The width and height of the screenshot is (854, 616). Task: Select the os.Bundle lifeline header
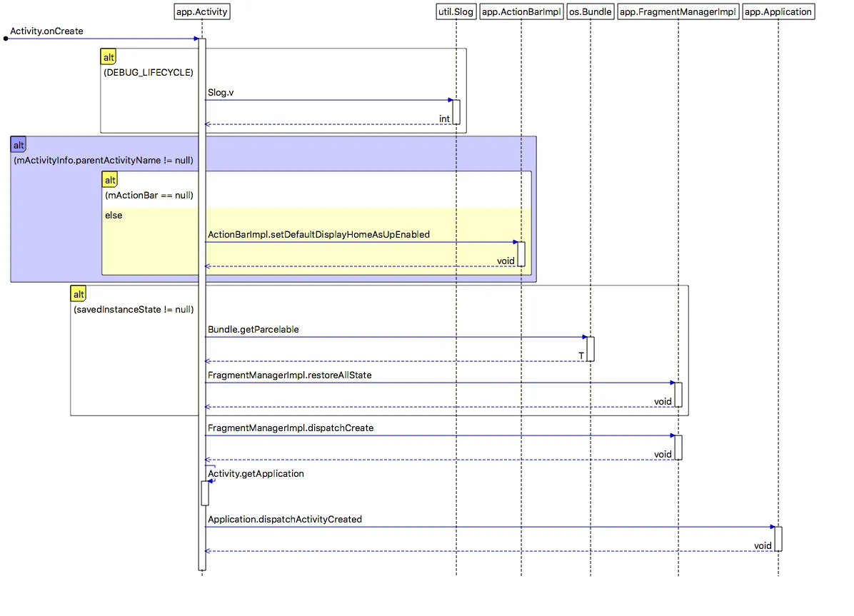coord(591,11)
